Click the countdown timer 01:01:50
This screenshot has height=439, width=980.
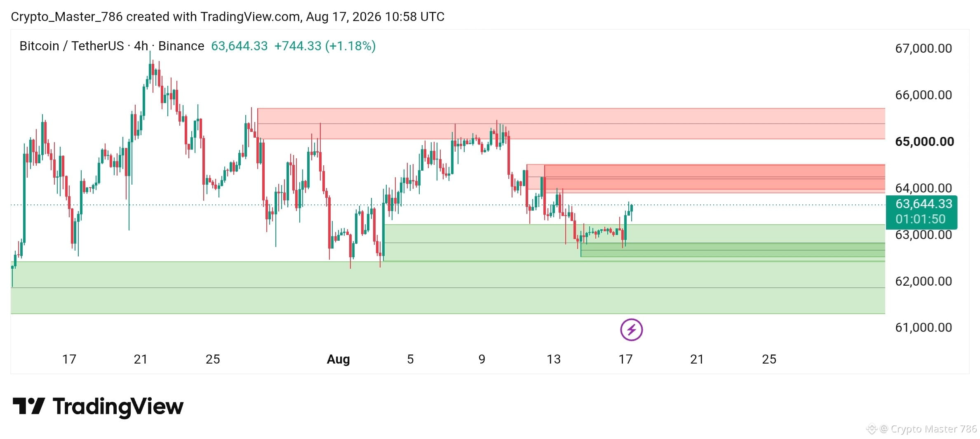[920, 219]
